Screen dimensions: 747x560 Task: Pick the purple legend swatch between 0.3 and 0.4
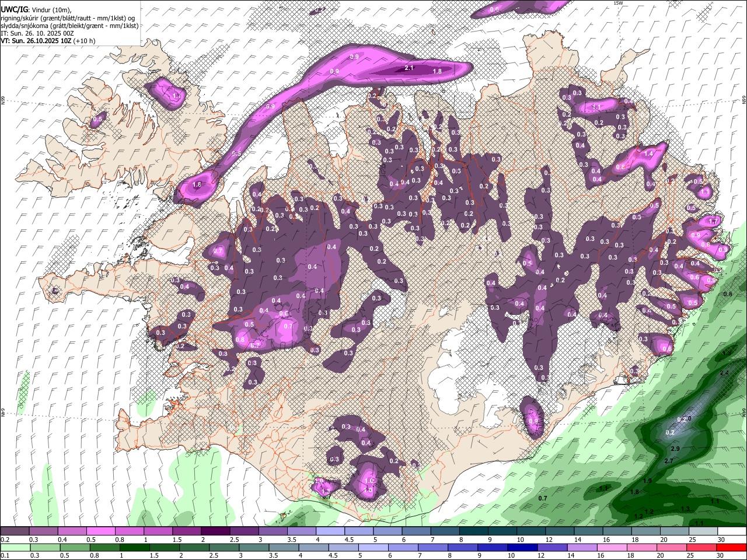point(44,531)
